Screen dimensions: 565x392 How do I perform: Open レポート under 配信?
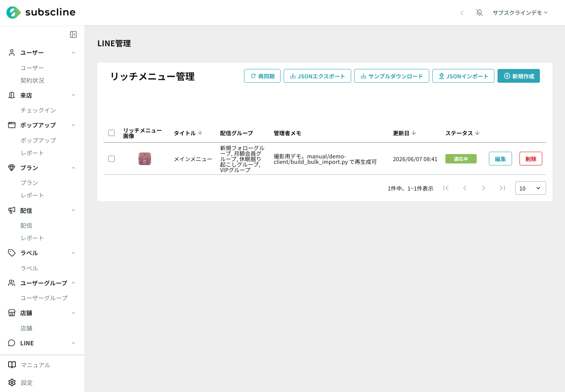point(32,238)
